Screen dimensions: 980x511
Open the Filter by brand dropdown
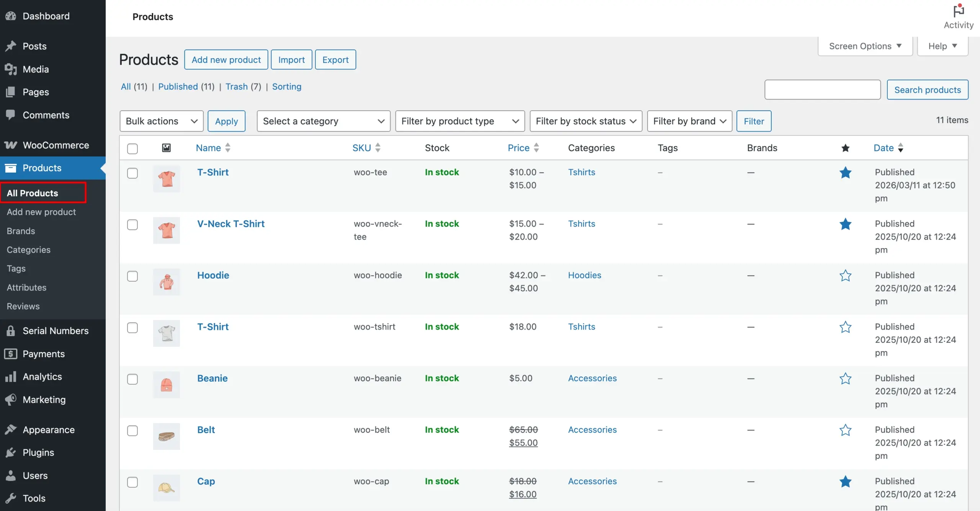point(689,121)
